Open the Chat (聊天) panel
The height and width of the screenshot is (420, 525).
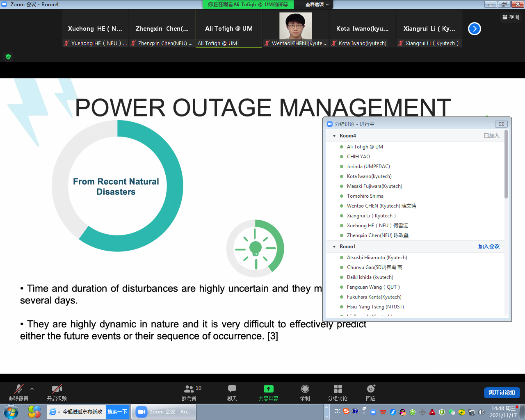[x=232, y=392]
